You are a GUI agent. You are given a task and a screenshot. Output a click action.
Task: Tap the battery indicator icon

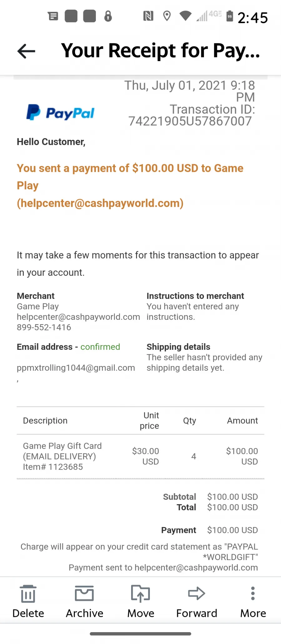tap(229, 16)
